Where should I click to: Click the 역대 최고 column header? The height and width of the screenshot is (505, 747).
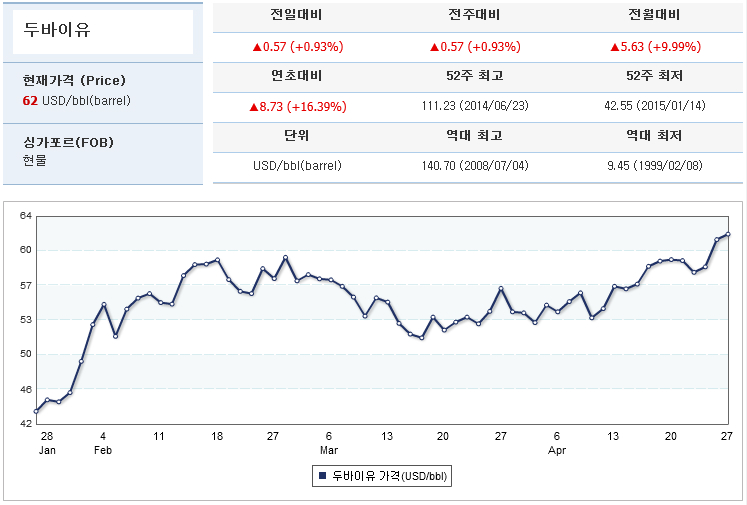coord(474,135)
